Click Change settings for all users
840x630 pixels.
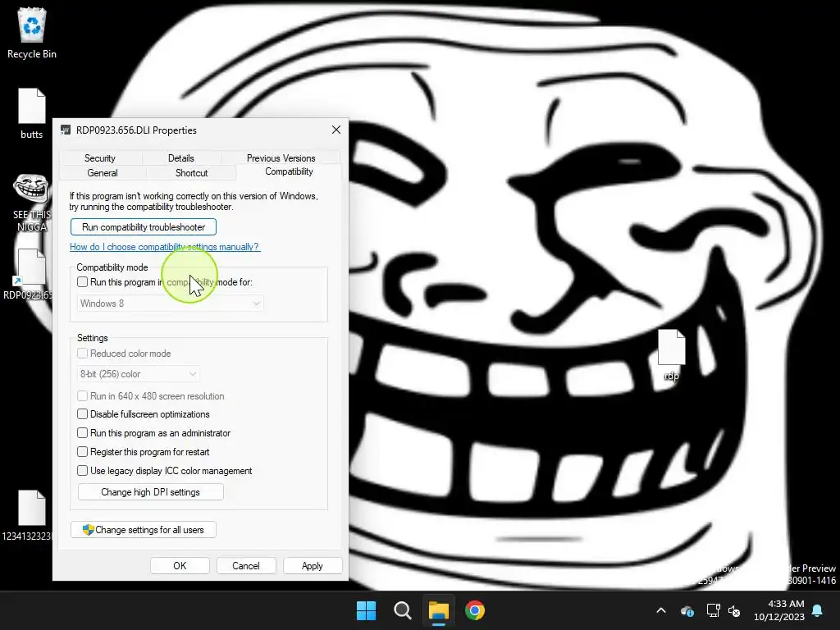(x=144, y=530)
